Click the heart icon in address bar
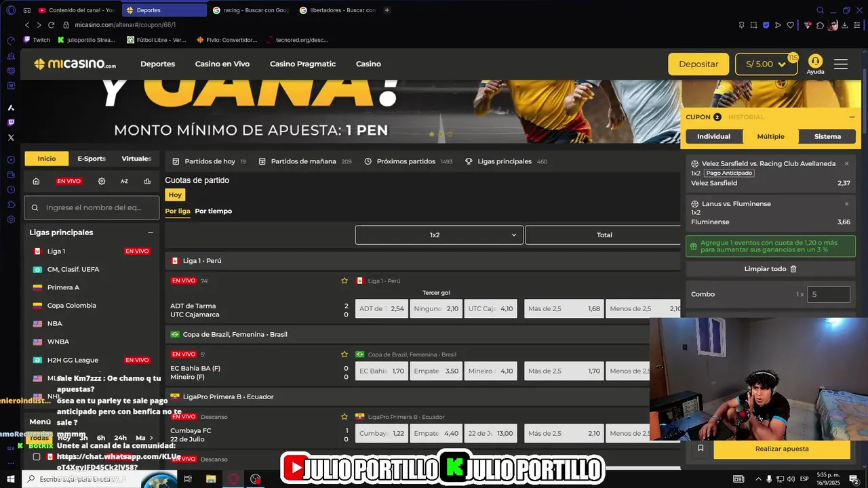 coord(791,25)
